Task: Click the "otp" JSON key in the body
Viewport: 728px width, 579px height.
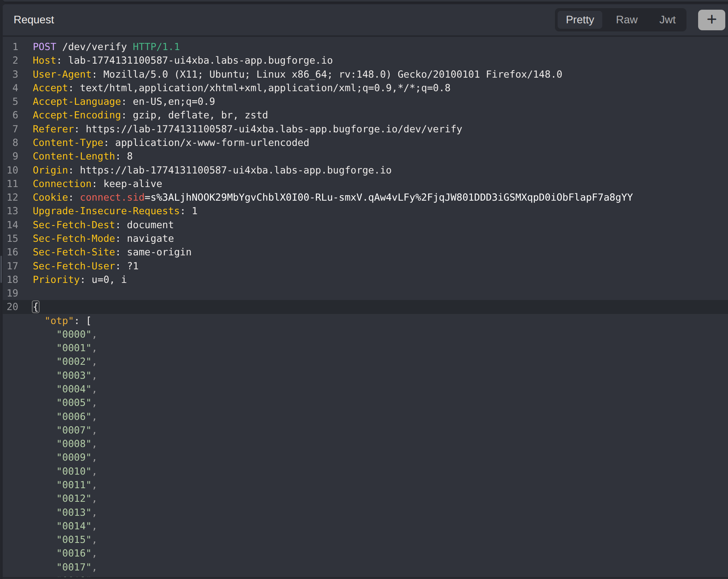Action: [x=59, y=321]
